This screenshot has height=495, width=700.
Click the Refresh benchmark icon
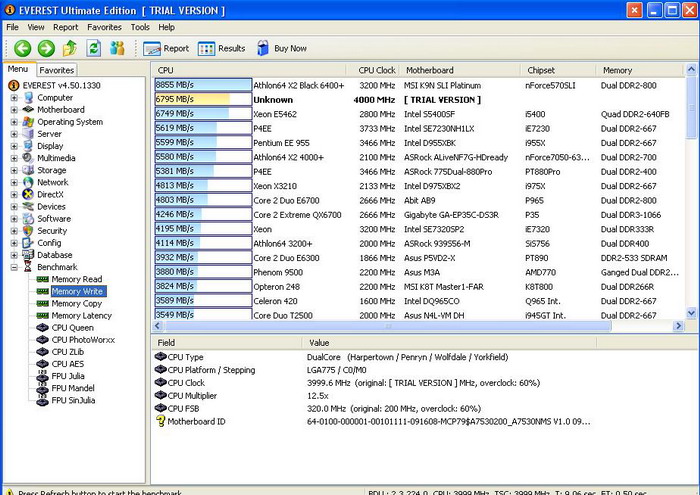(93, 48)
